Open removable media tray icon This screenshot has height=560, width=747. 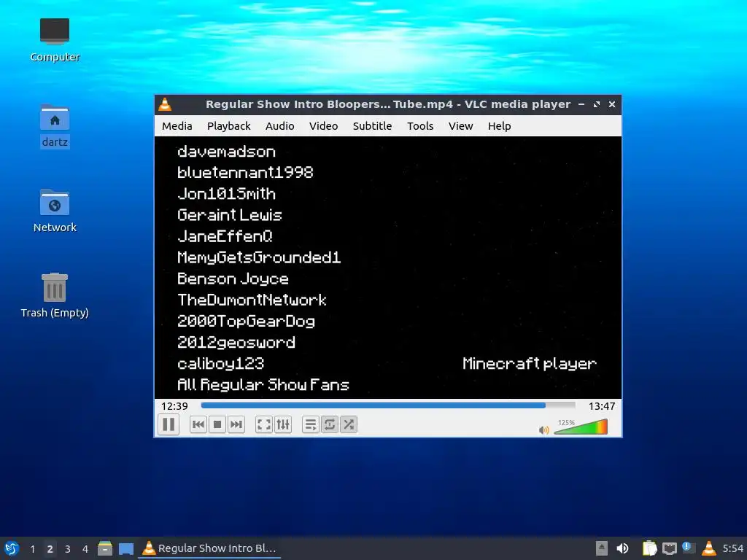(602, 548)
